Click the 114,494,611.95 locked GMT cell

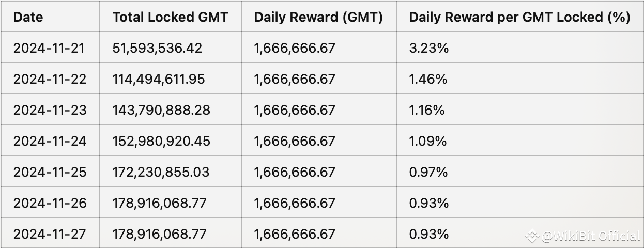pyautogui.click(x=159, y=79)
